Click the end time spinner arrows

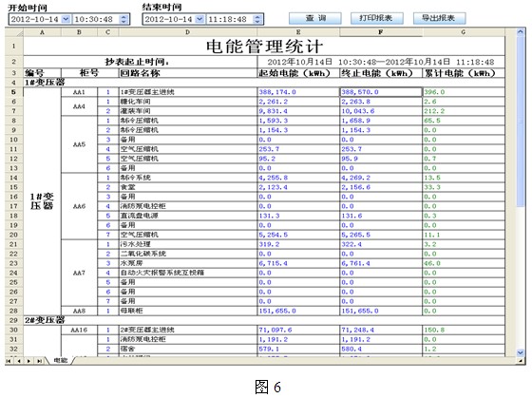coord(257,19)
